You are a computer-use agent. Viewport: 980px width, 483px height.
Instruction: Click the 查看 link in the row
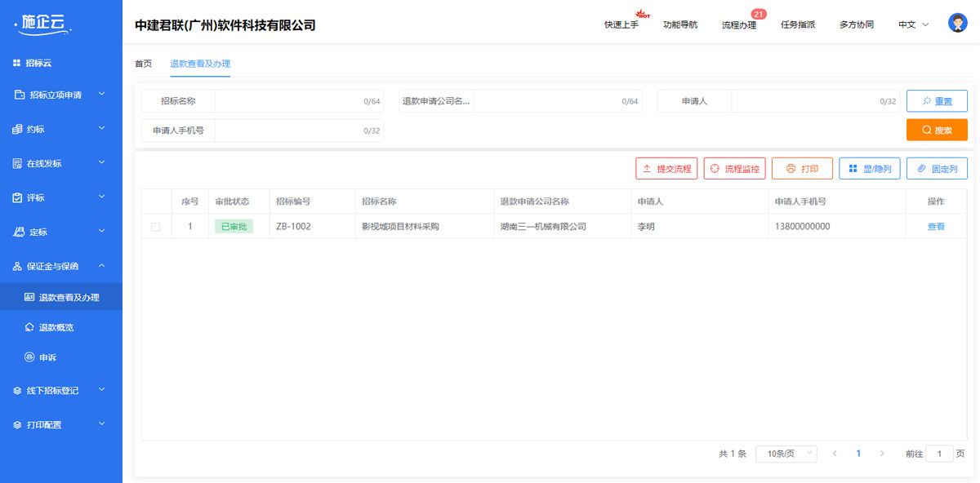[936, 227]
